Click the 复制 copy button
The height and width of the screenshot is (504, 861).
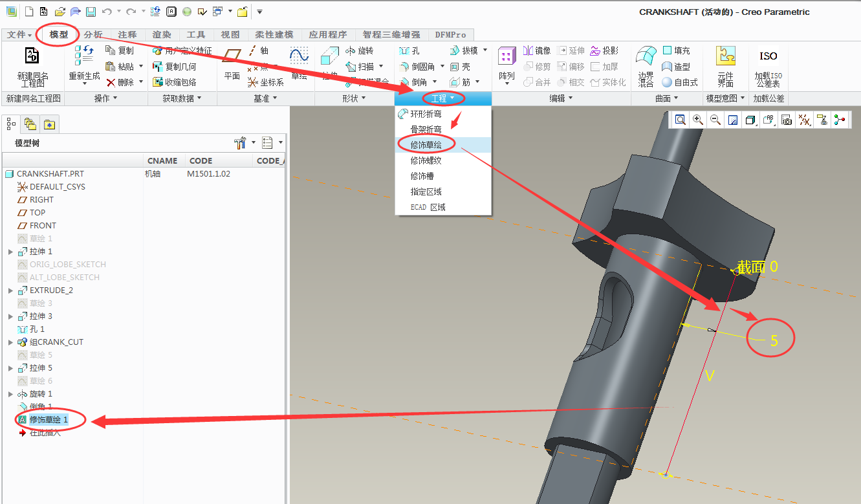(120, 50)
